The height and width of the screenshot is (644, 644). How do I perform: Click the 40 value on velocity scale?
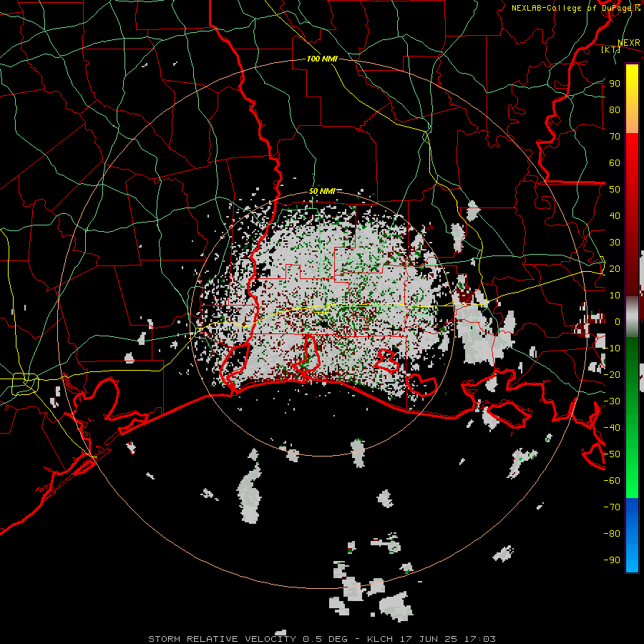(x=615, y=215)
